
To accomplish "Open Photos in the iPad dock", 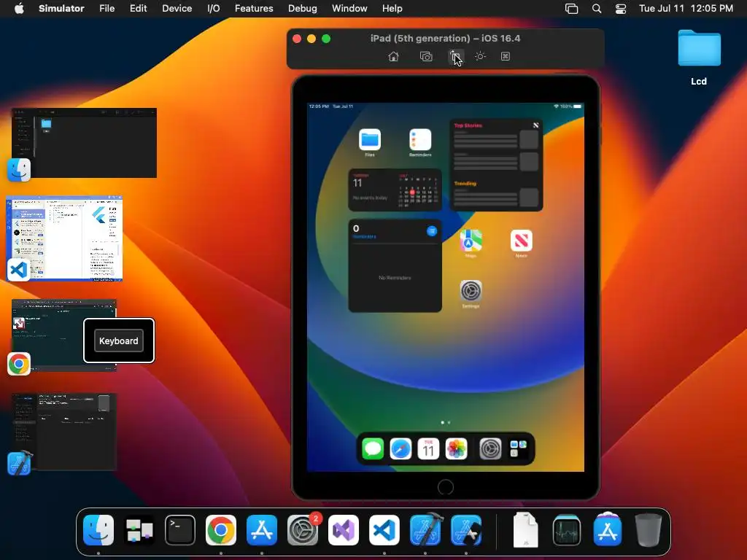I will (x=457, y=449).
